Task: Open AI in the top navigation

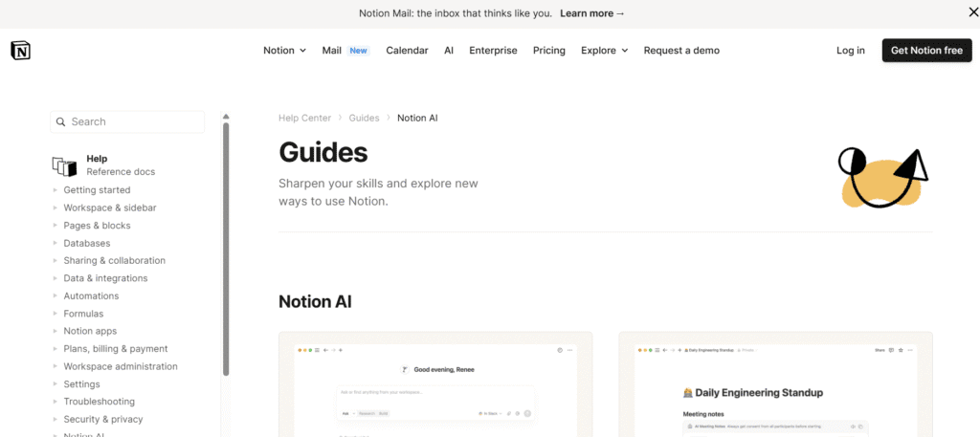Action: [449, 51]
